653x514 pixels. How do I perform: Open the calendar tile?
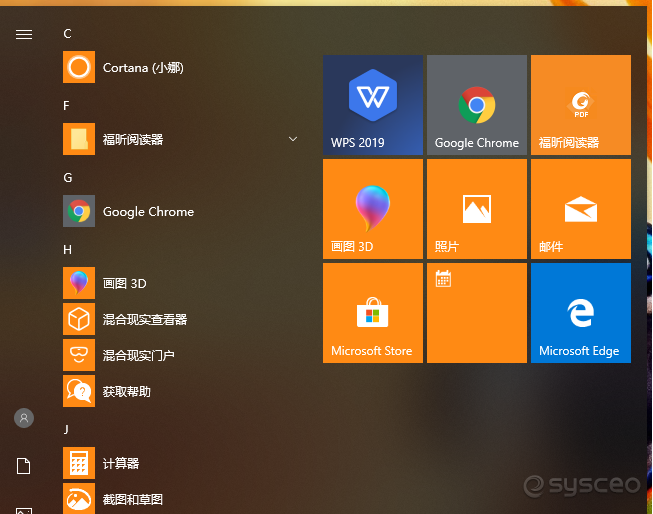point(477,313)
